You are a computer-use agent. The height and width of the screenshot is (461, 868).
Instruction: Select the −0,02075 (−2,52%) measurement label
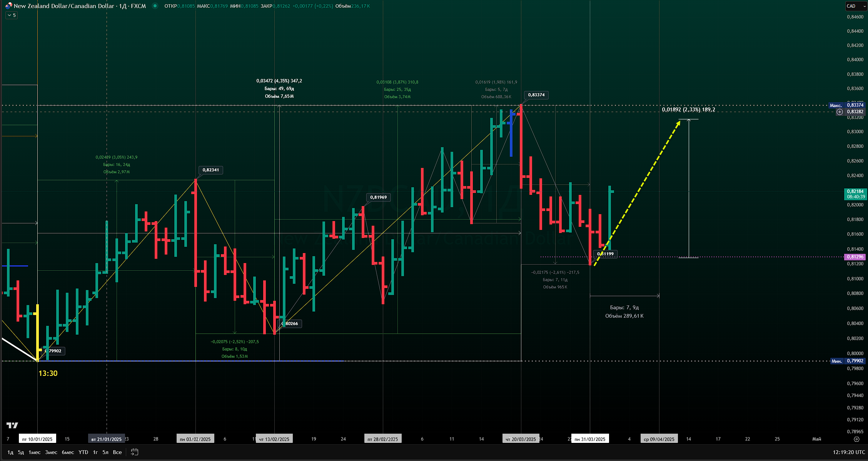[235, 342]
